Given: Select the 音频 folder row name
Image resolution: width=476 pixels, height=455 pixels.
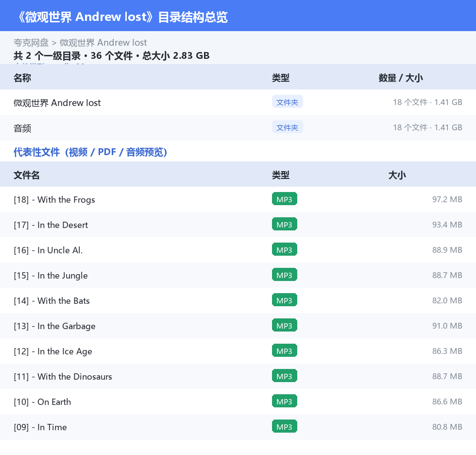Looking at the screenshot, I should (x=22, y=128).
